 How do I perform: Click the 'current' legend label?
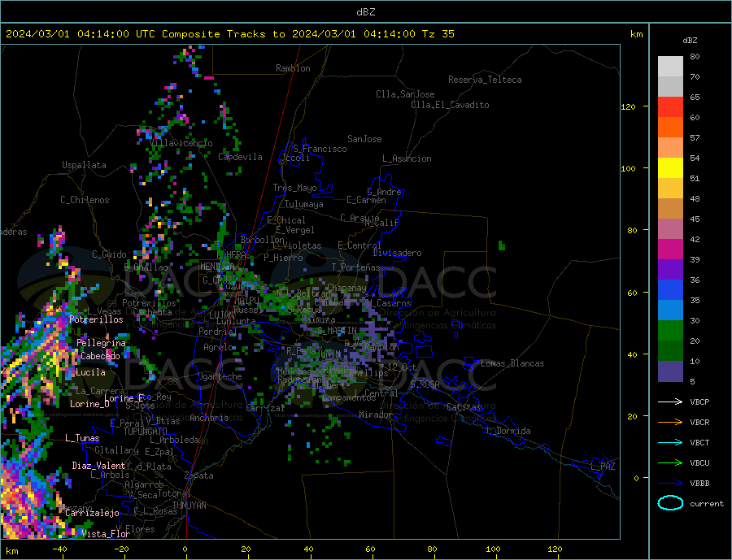(707, 504)
